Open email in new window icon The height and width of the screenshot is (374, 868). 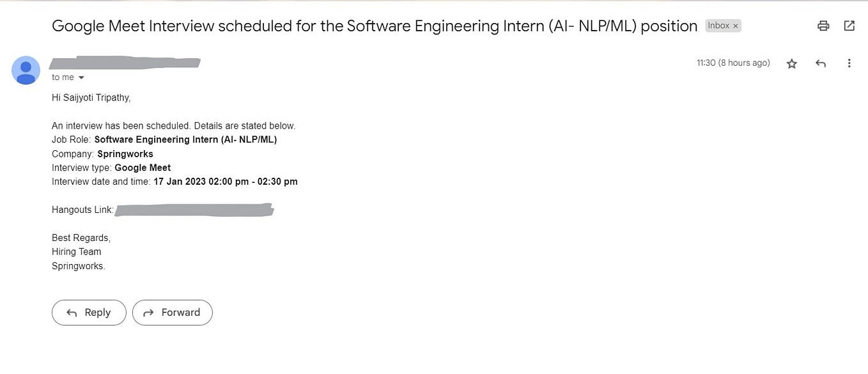pyautogui.click(x=849, y=26)
